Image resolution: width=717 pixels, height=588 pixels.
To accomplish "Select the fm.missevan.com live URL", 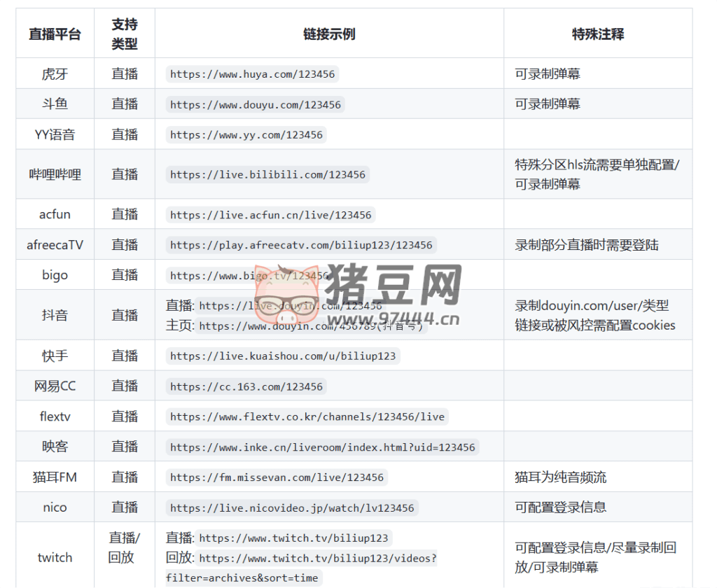I will click(277, 477).
